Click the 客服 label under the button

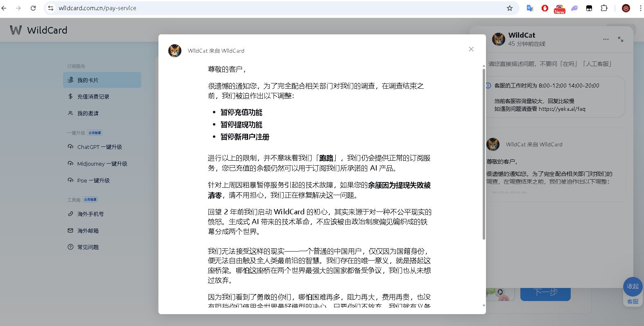coord(633,301)
